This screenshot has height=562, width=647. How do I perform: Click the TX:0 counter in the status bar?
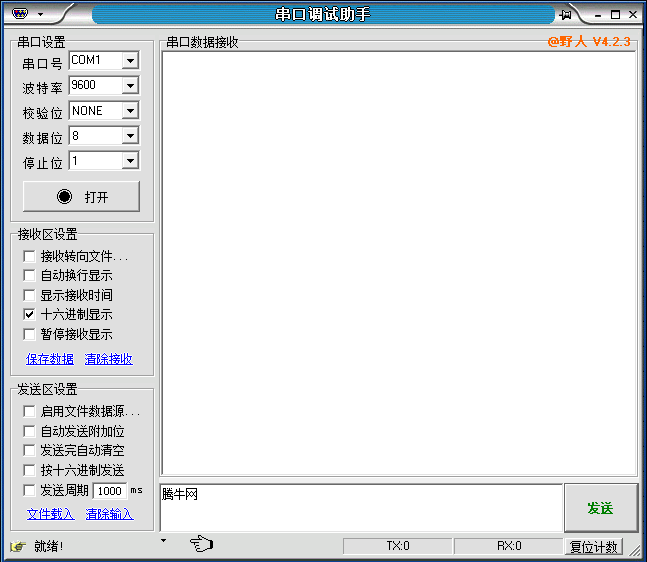coord(398,546)
